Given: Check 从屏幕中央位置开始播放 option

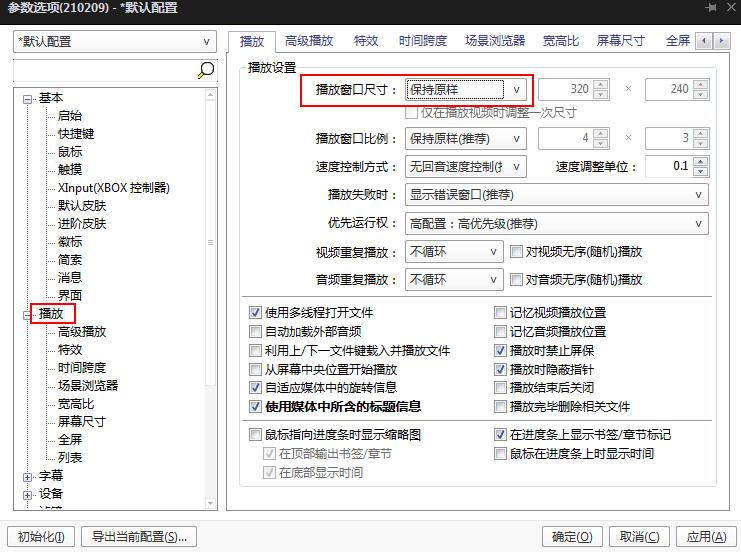Looking at the screenshot, I should [x=255, y=369].
